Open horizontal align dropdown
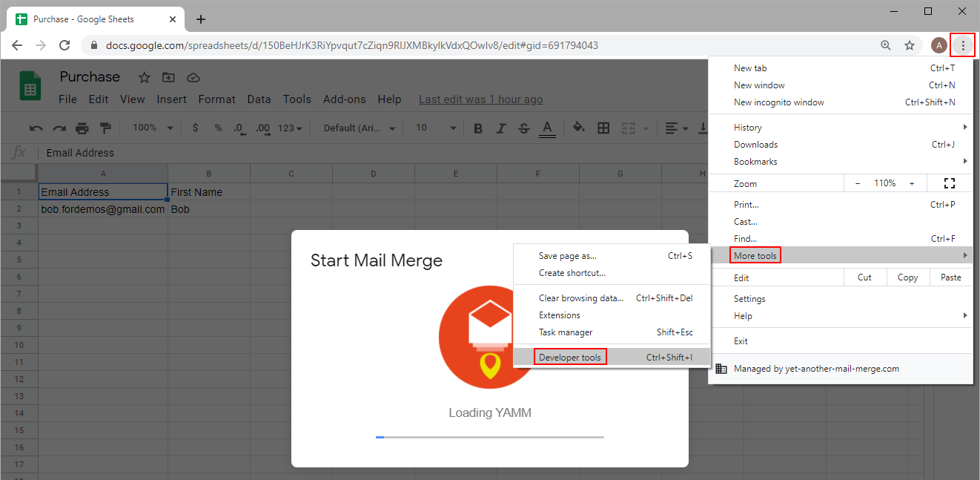The image size is (980, 480). (x=676, y=128)
